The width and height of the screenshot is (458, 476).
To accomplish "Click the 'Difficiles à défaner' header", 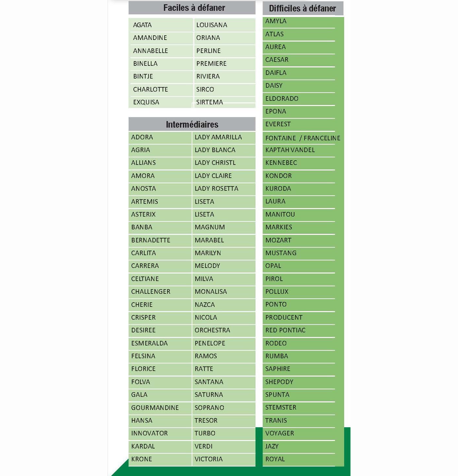I will [x=303, y=9].
